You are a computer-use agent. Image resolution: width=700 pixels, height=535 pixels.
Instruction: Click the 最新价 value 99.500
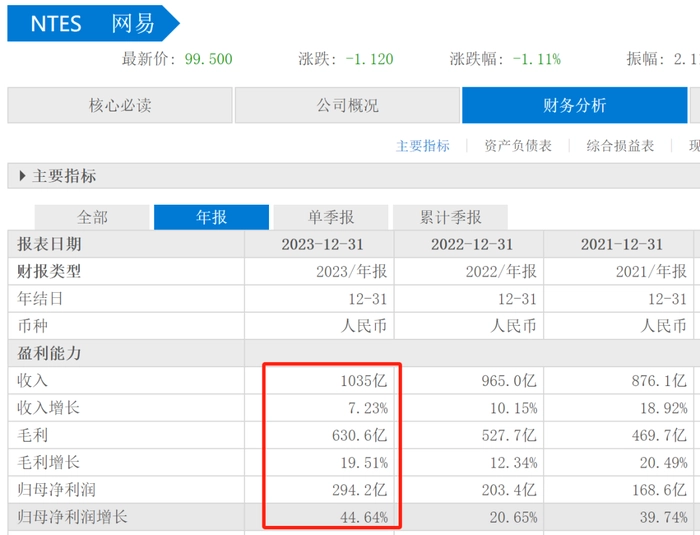coord(208,59)
